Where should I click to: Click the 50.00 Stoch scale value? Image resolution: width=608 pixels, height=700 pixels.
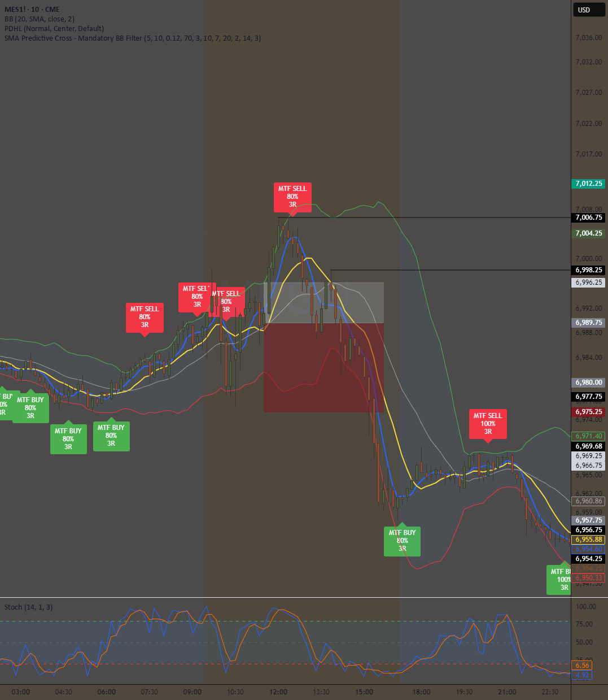click(584, 642)
